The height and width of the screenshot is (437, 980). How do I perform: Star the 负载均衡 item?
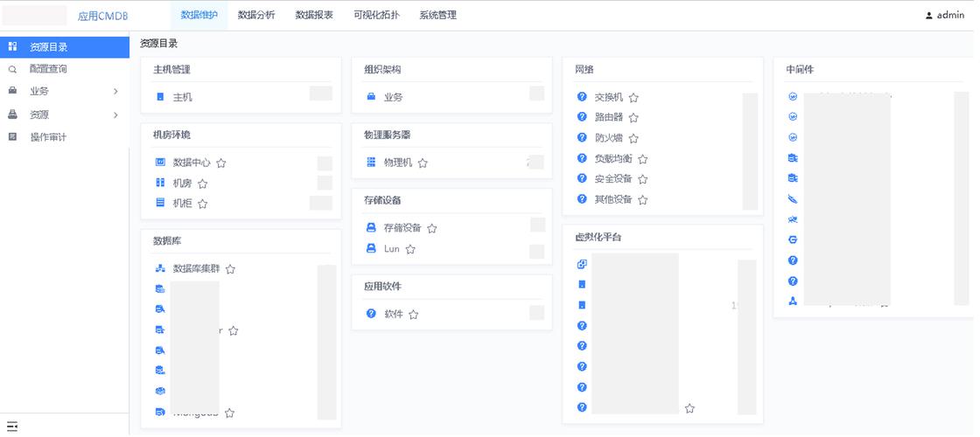point(642,159)
